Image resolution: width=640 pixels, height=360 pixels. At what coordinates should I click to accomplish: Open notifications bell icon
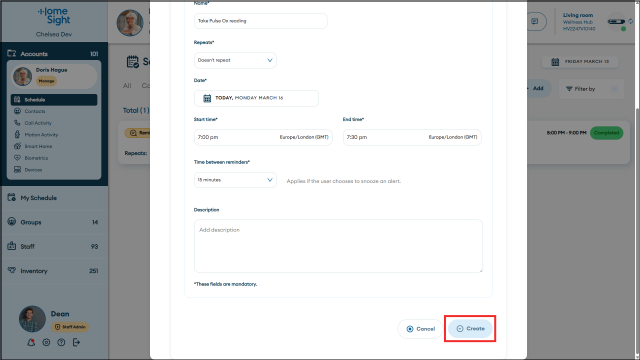(31, 342)
